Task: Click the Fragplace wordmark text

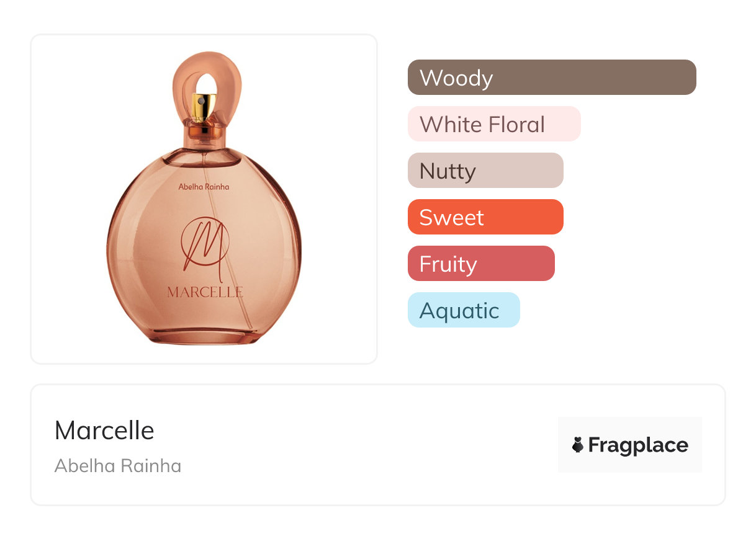Action: (x=638, y=445)
